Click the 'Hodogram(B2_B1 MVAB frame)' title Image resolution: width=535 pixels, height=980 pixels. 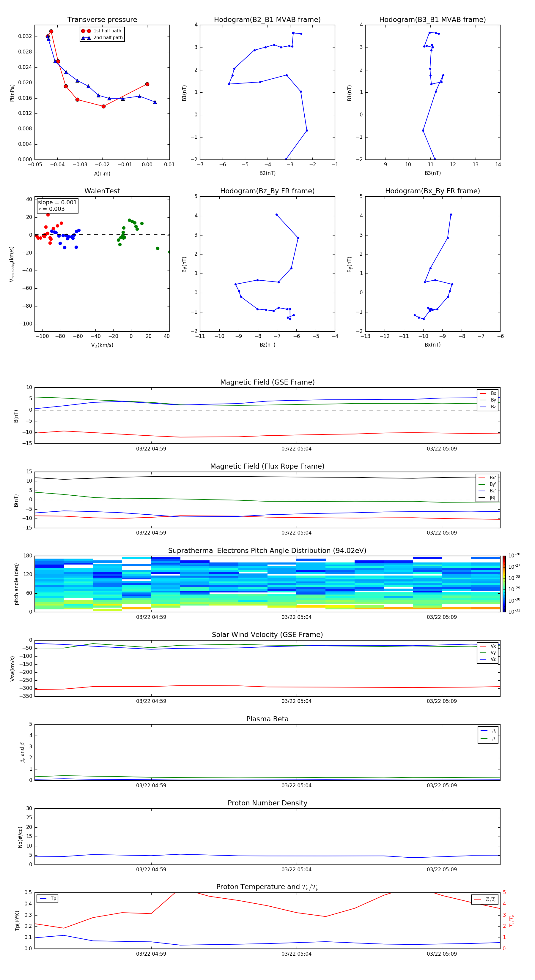[267, 20]
